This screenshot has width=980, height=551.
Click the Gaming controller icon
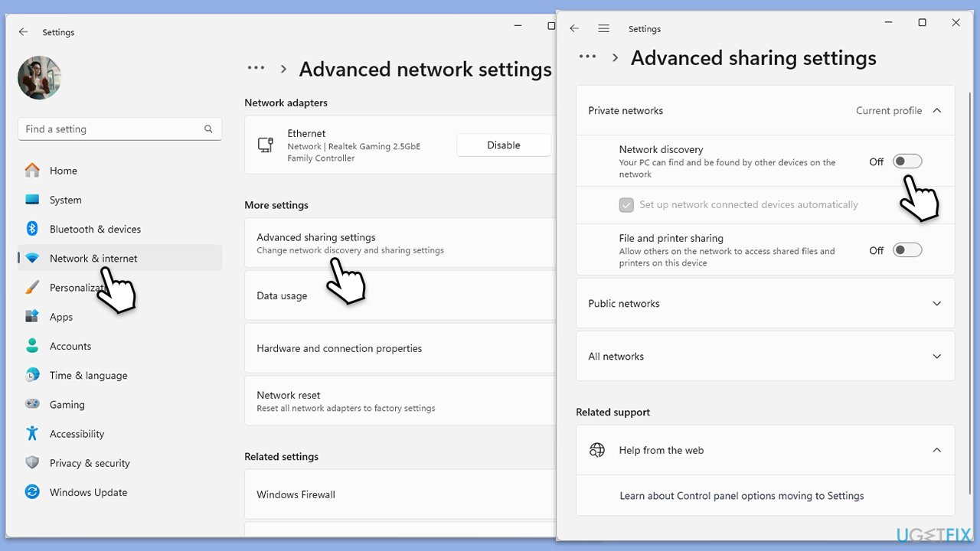pyautogui.click(x=32, y=404)
